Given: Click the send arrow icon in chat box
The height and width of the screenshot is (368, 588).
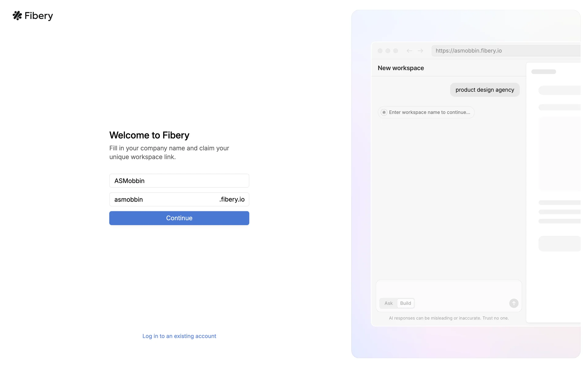Looking at the screenshot, I should (514, 303).
